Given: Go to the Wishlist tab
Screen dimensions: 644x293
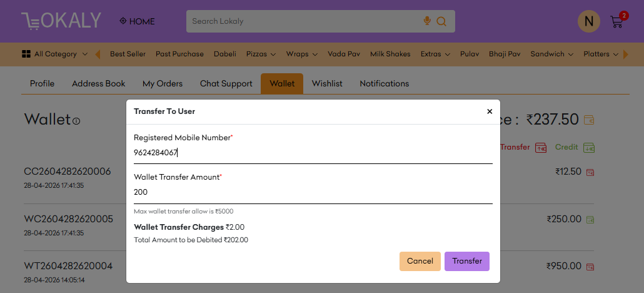Looking at the screenshot, I should coord(327,83).
